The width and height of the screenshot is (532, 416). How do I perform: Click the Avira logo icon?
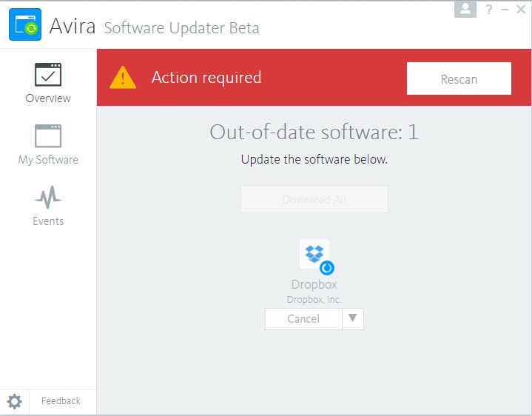pos(25,25)
